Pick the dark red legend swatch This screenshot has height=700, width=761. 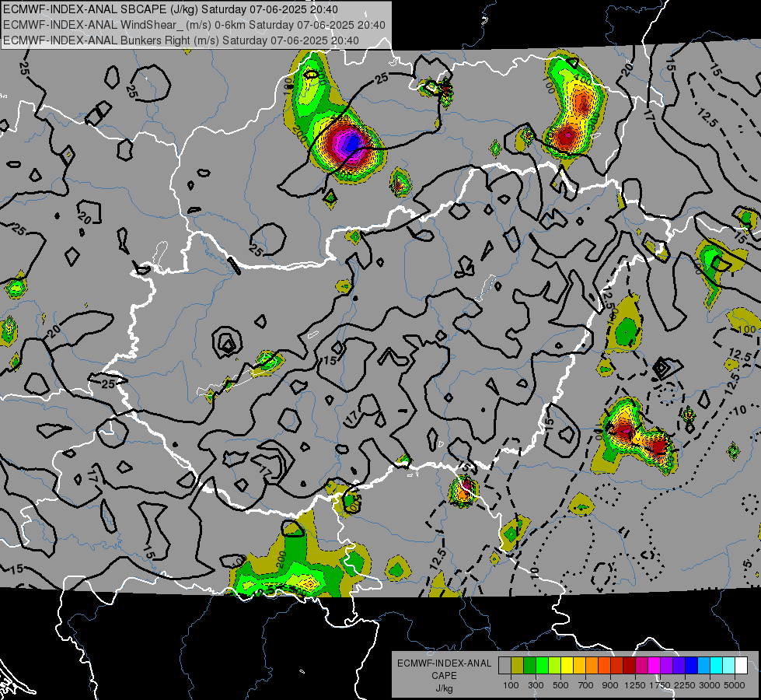[x=630, y=666]
